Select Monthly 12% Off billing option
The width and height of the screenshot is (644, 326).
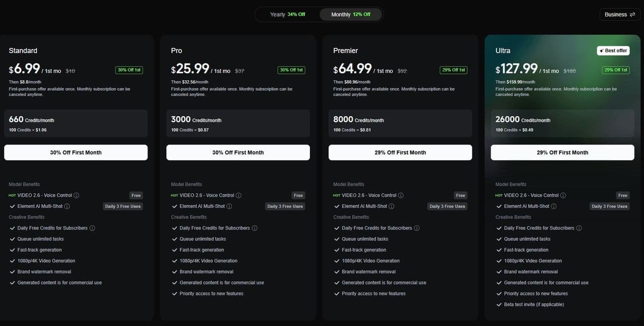351,15
